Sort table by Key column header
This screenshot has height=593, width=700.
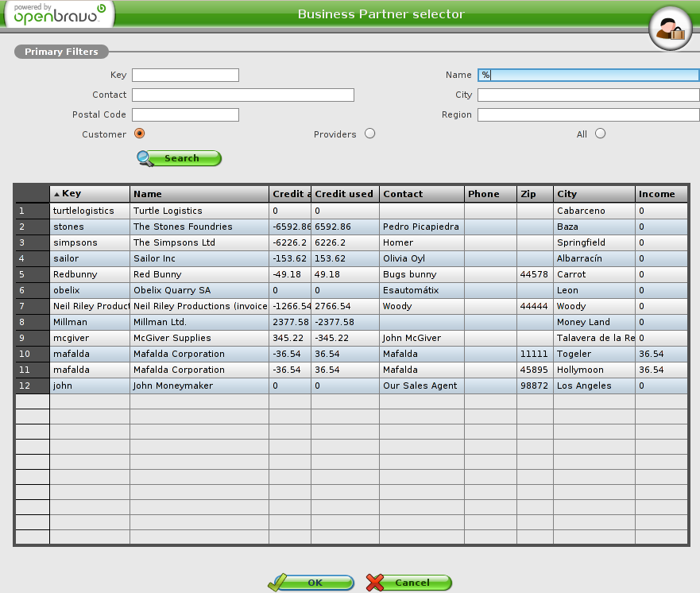[89, 194]
